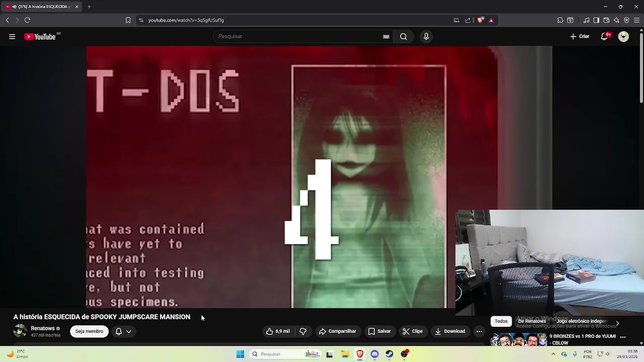Viewport: 644px width, 362px height.
Task: Open the Renatows channel avatar
Action: tap(20, 331)
